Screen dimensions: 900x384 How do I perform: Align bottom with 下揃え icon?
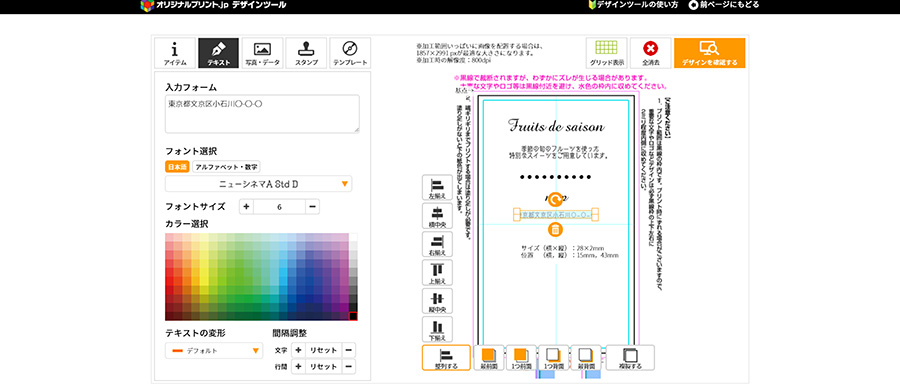tap(437, 329)
